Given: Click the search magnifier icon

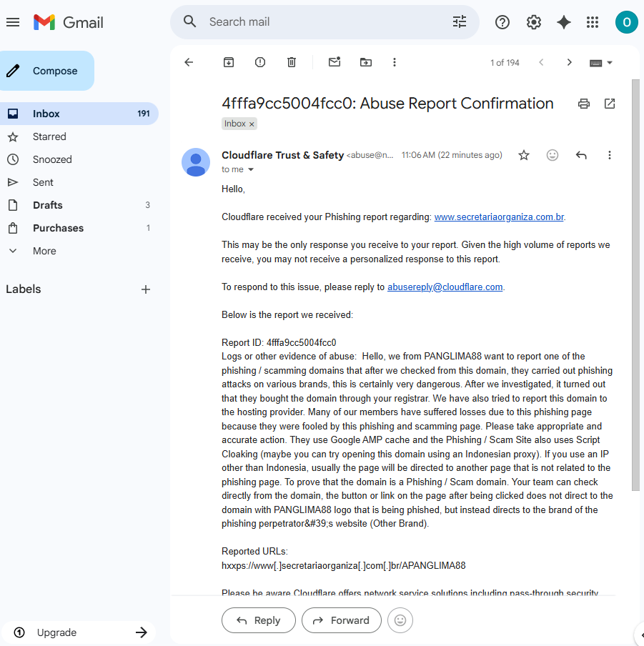Looking at the screenshot, I should (x=189, y=21).
